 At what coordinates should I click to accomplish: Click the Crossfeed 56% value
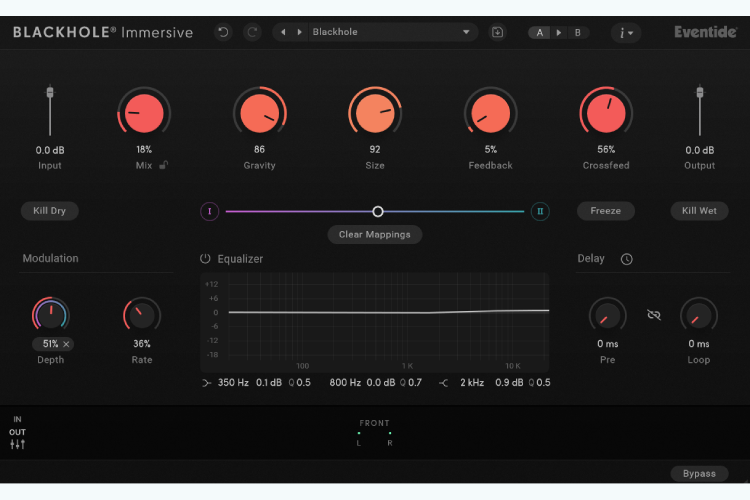pos(606,149)
